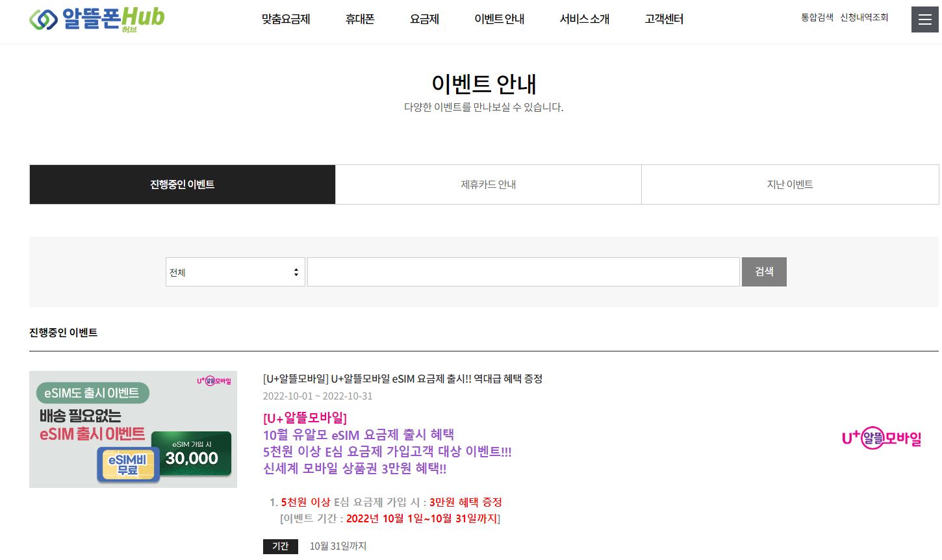Switch to the 지난 이벤트 tab
This screenshot has width=942, height=560.
(x=790, y=185)
